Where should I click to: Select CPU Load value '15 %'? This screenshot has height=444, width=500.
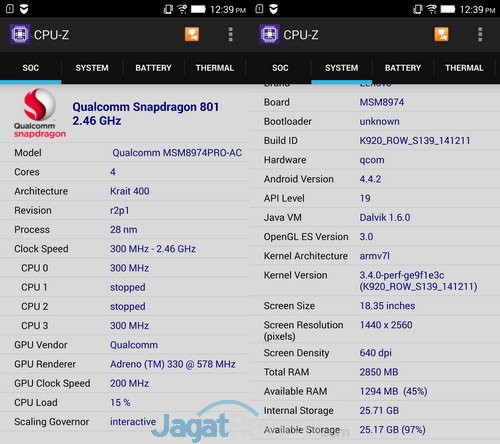pyautogui.click(x=120, y=403)
